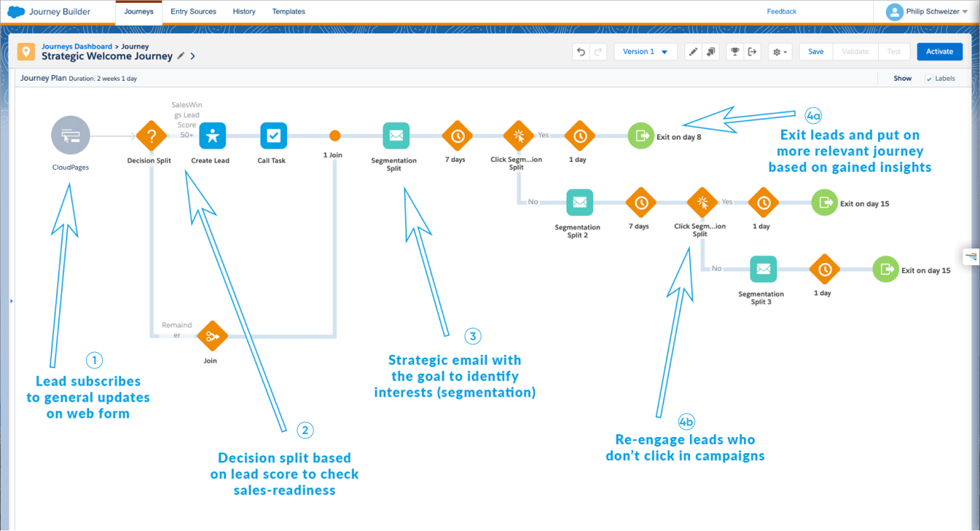Toggle the Labels checkbox

click(x=929, y=78)
